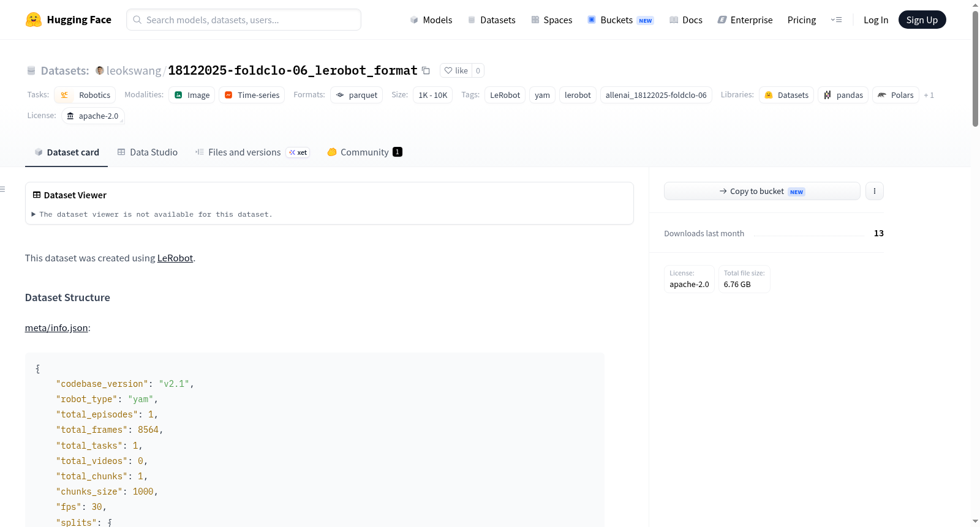Click the Hugging Face logo emoji
This screenshot has width=980, height=527.
click(34, 20)
